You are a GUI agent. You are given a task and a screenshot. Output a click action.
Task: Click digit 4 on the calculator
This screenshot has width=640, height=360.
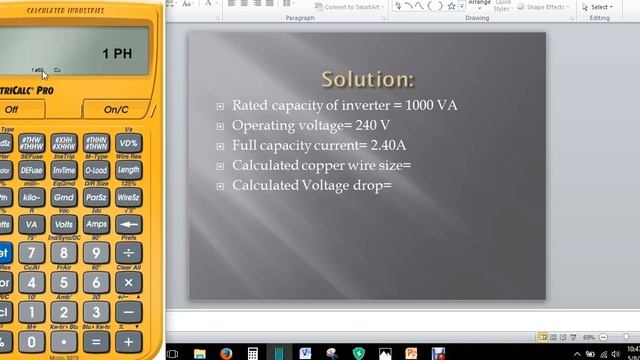(31, 282)
